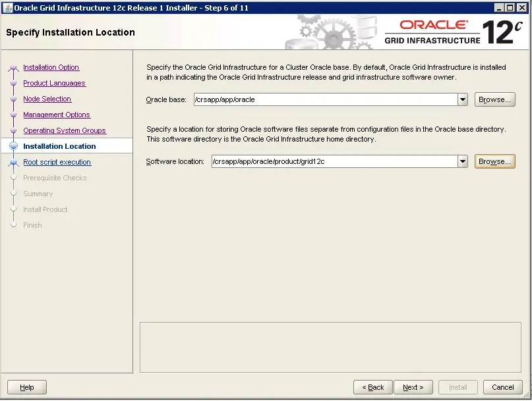
Task: Click the Management Options step marker
Action: coord(14,115)
